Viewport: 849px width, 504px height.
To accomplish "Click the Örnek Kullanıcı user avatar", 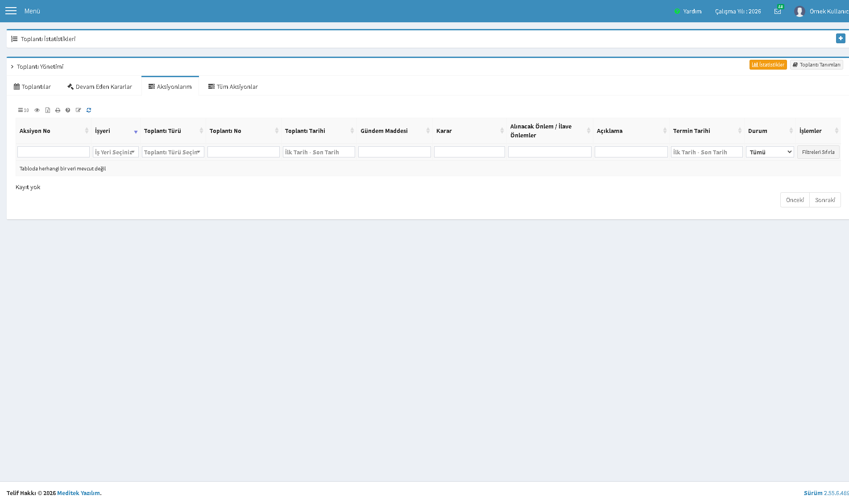I will pos(799,11).
